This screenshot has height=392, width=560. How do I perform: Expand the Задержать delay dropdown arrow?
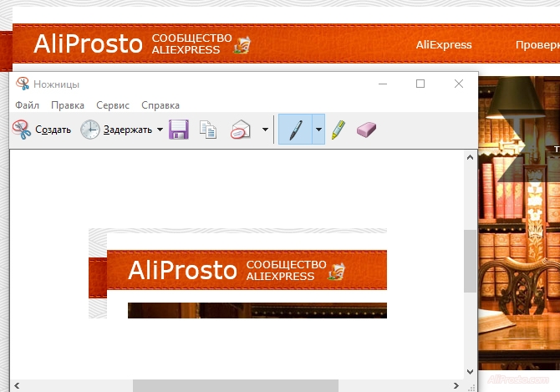pyautogui.click(x=160, y=130)
